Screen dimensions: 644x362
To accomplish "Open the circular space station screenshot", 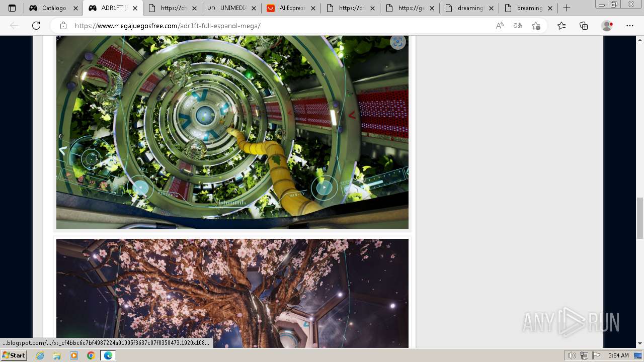I will 232,132.
